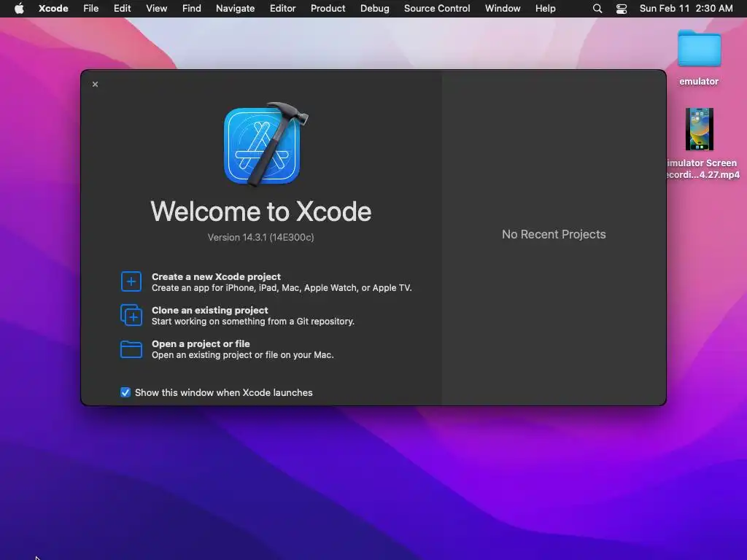Click the Version 14.3.1 (14E300c) text
Image resolution: width=747 pixels, height=560 pixels.
point(260,237)
